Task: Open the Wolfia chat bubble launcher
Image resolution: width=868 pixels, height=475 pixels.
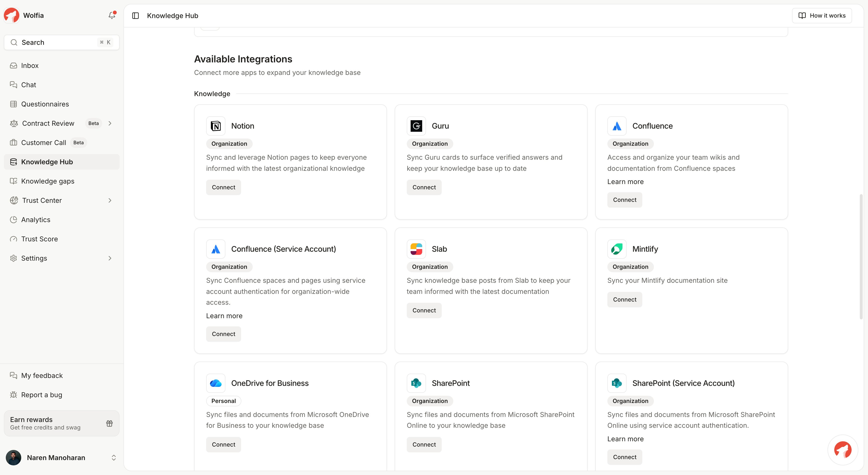Action: (843, 450)
